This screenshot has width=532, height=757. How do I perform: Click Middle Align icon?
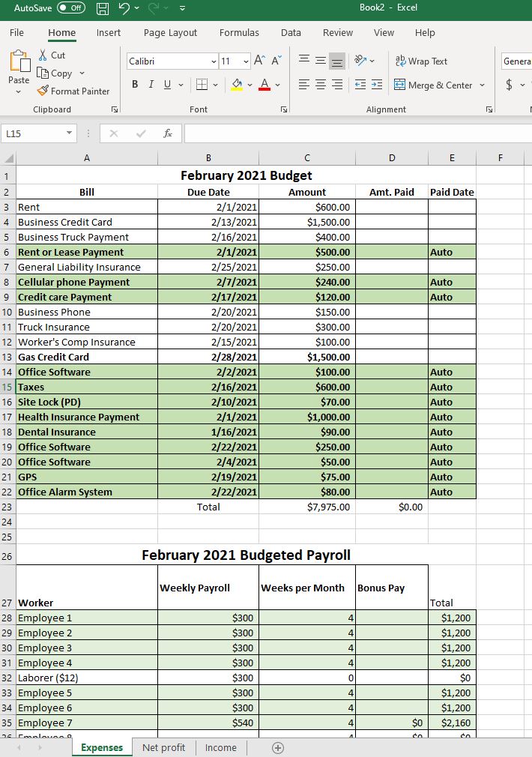321,61
